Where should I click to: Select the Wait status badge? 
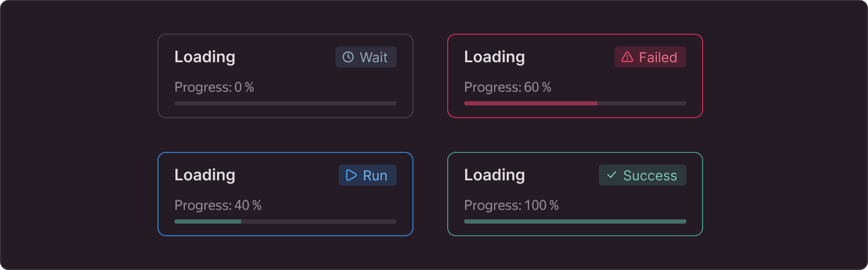pyautogui.click(x=366, y=57)
